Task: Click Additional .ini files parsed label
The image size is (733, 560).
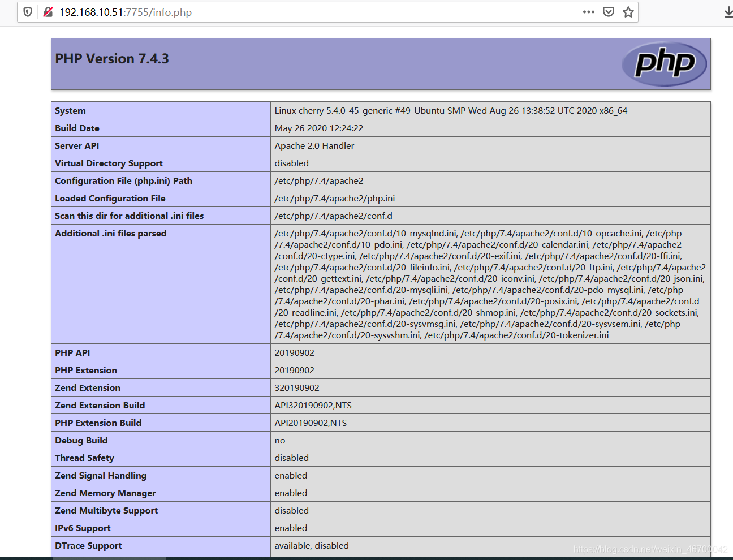Action: point(111,234)
